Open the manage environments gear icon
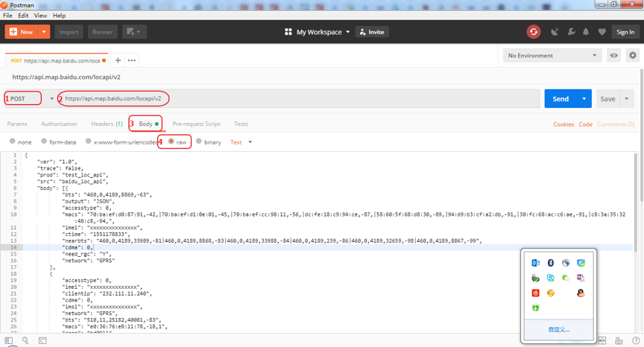 click(x=633, y=55)
